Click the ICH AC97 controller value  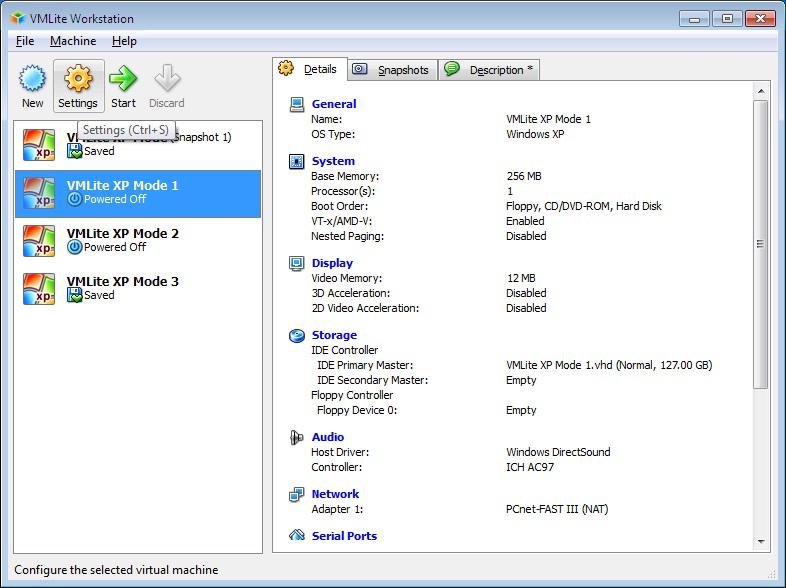click(x=530, y=467)
